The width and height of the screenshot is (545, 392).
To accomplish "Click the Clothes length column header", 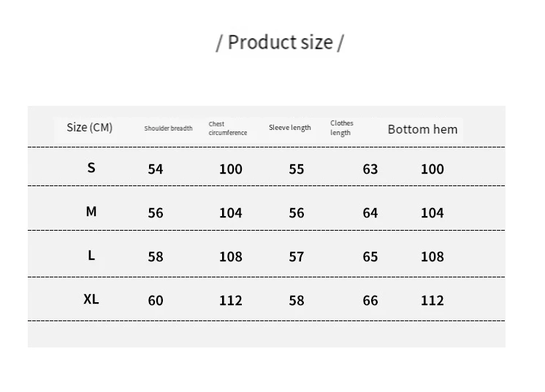I will [x=341, y=128].
